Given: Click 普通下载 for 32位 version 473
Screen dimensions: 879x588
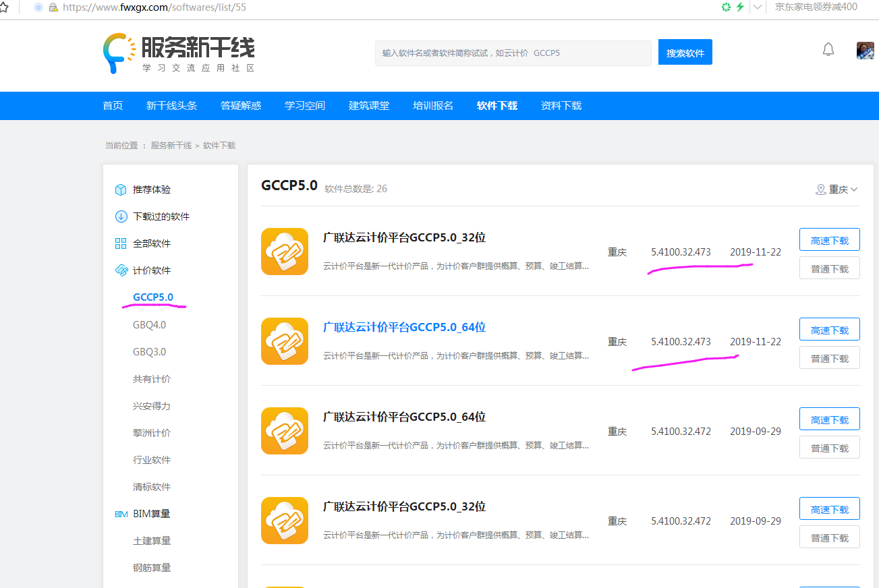Looking at the screenshot, I should pyautogui.click(x=830, y=268).
